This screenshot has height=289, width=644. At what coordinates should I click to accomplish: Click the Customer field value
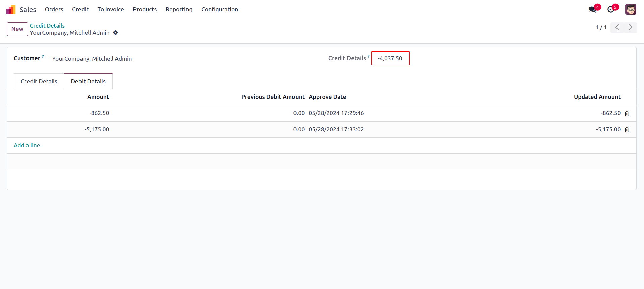pos(92,59)
